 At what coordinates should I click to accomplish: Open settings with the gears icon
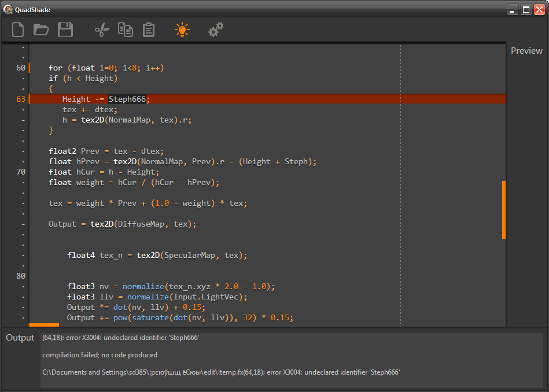pos(216,29)
